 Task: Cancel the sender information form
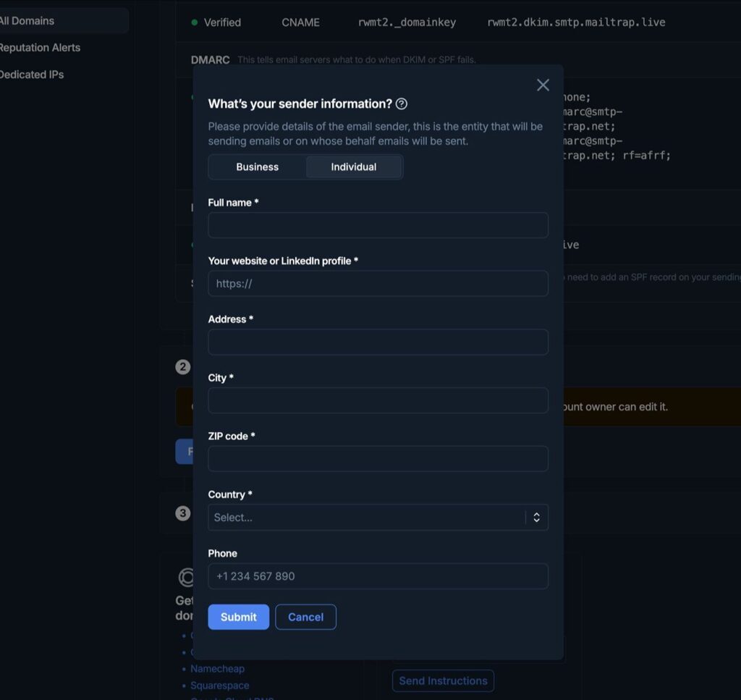point(306,617)
